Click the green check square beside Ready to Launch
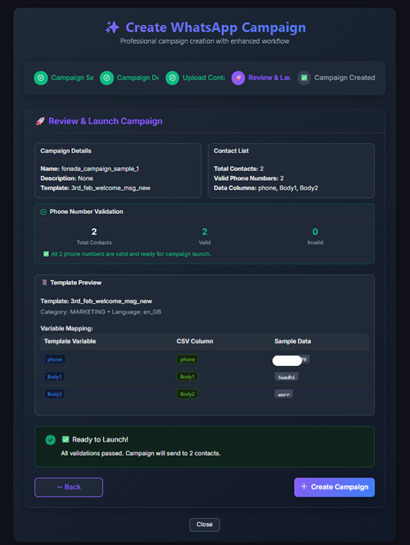Image resolution: width=410 pixels, height=545 pixels. [65, 439]
